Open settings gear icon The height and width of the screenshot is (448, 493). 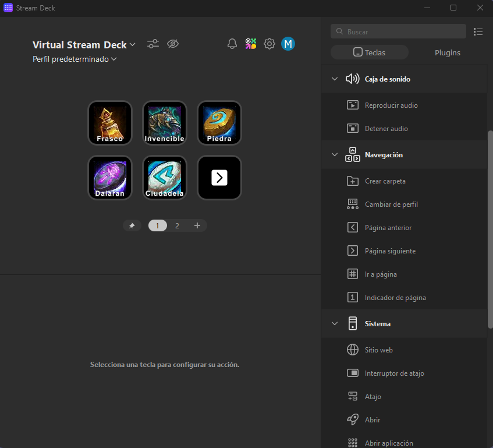click(x=269, y=44)
